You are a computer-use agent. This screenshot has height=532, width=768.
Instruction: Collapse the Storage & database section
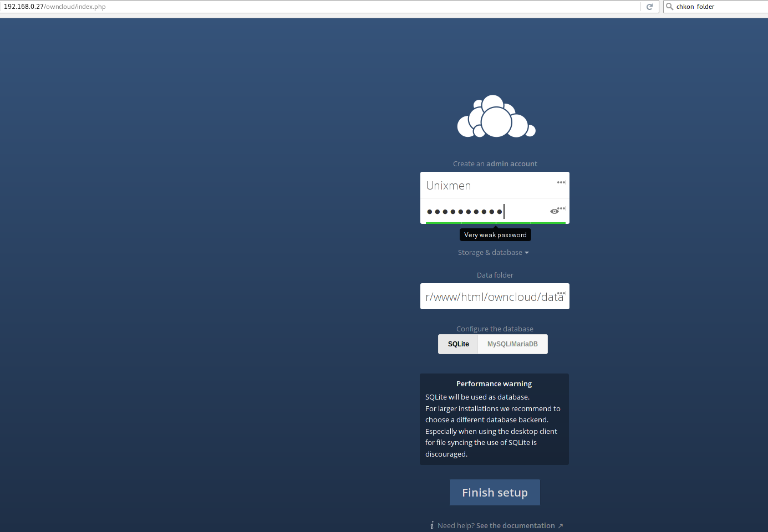494,252
